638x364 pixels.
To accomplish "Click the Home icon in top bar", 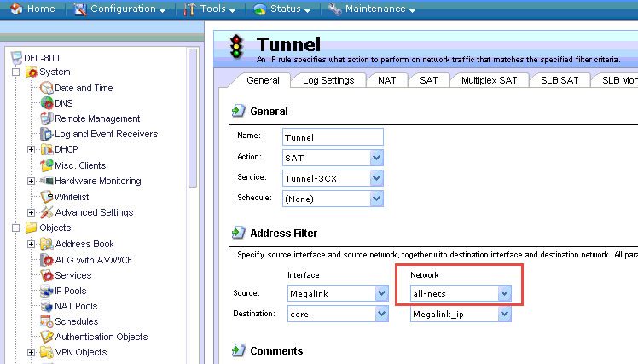I will 16,9.
